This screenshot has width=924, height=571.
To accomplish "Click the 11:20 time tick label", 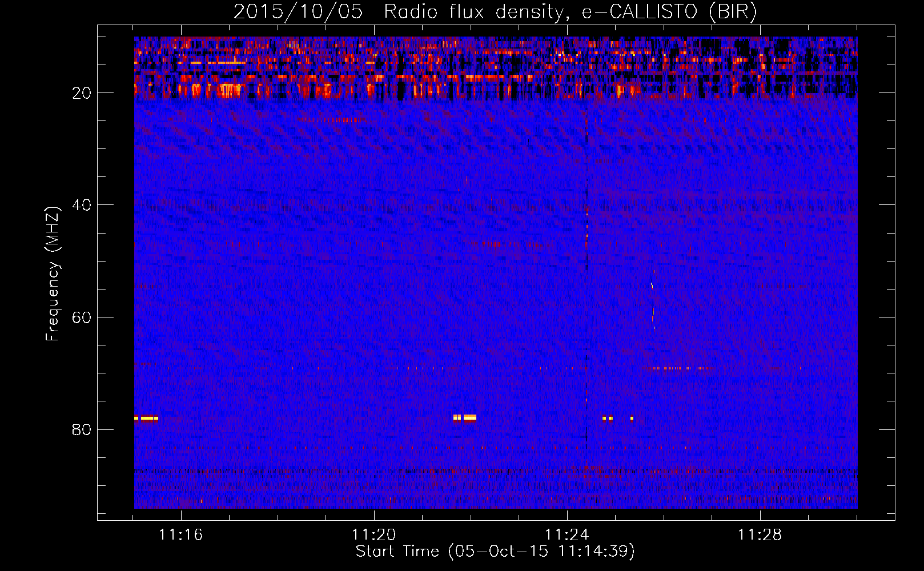I will pyautogui.click(x=374, y=535).
